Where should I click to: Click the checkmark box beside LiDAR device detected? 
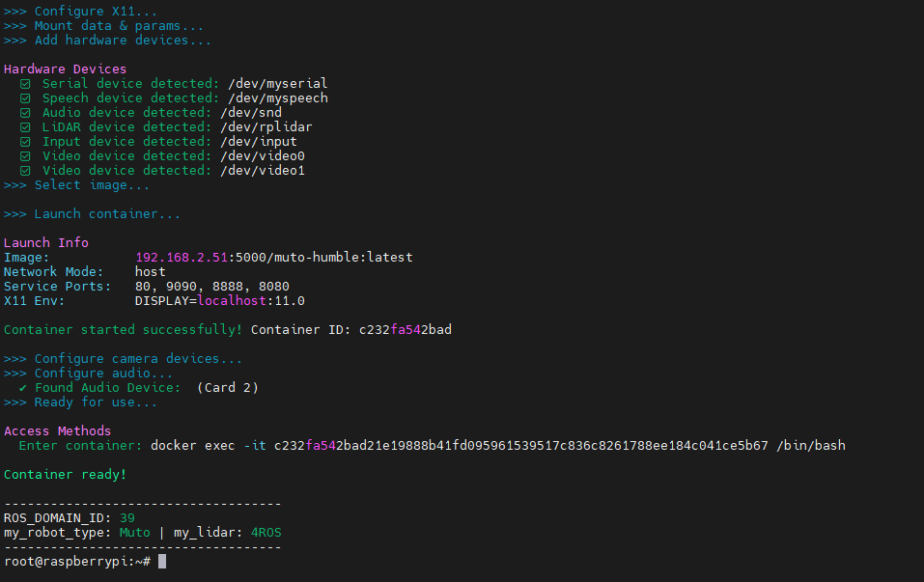click(x=25, y=127)
